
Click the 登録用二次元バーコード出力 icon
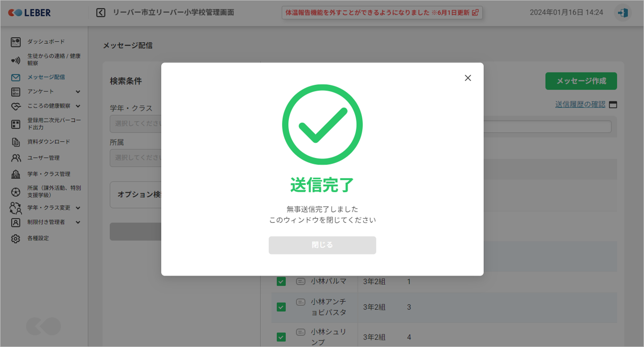coord(16,124)
